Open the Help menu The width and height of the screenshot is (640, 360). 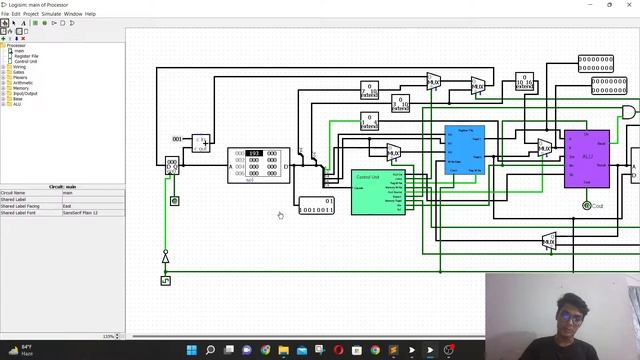pyautogui.click(x=90, y=14)
